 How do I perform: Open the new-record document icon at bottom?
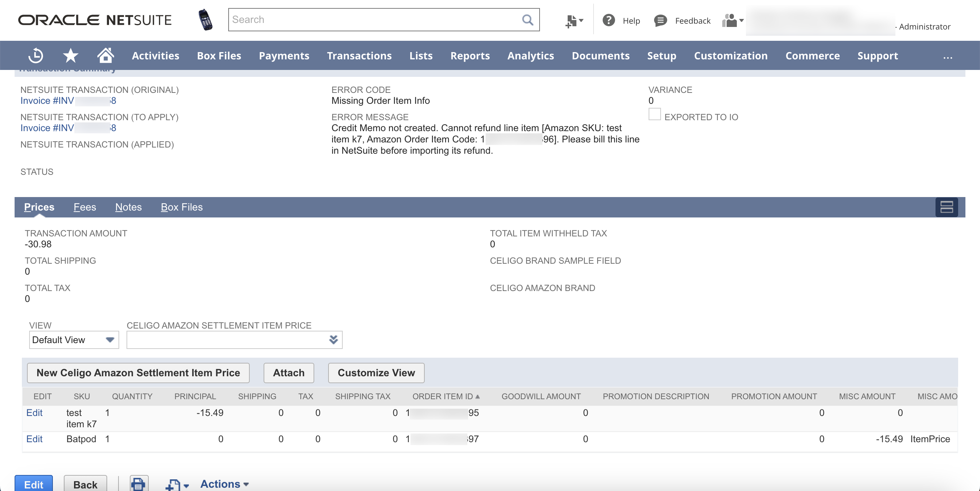pos(177,484)
